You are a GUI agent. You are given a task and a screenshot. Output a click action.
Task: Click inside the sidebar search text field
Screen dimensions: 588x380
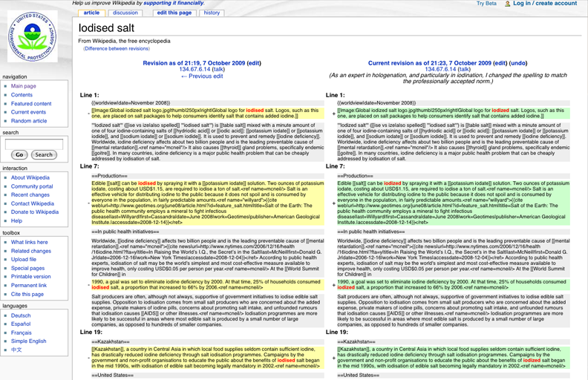pos(33,144)
